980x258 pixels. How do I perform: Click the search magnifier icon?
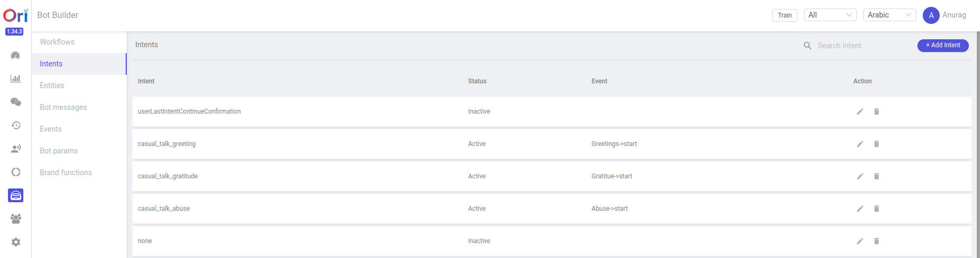point(807,46)
